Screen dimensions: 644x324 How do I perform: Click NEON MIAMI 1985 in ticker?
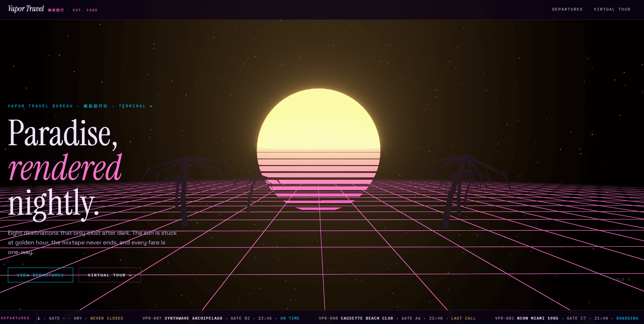(538, 319)
